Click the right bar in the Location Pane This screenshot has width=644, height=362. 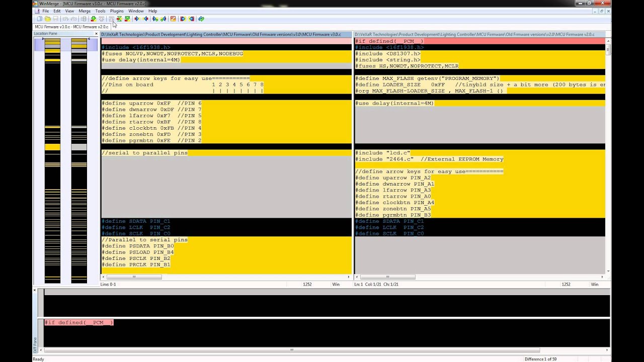click(x=79, y=160)
